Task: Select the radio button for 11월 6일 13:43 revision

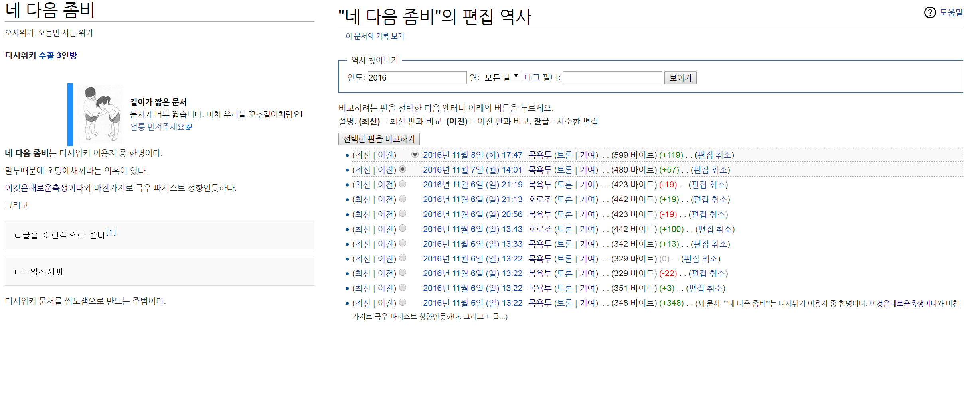Action: click(x=403, y=228)
